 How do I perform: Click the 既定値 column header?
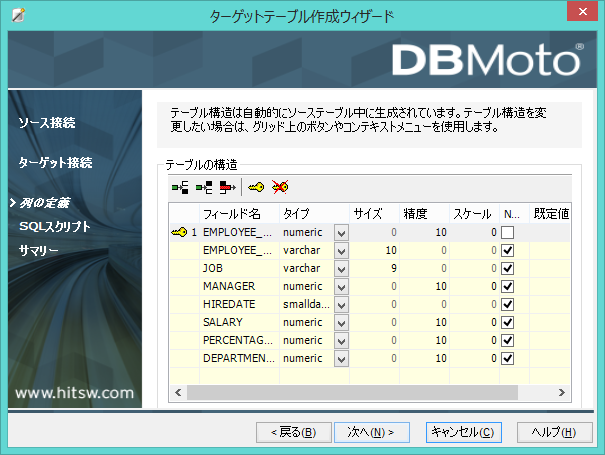click(551, 213)
